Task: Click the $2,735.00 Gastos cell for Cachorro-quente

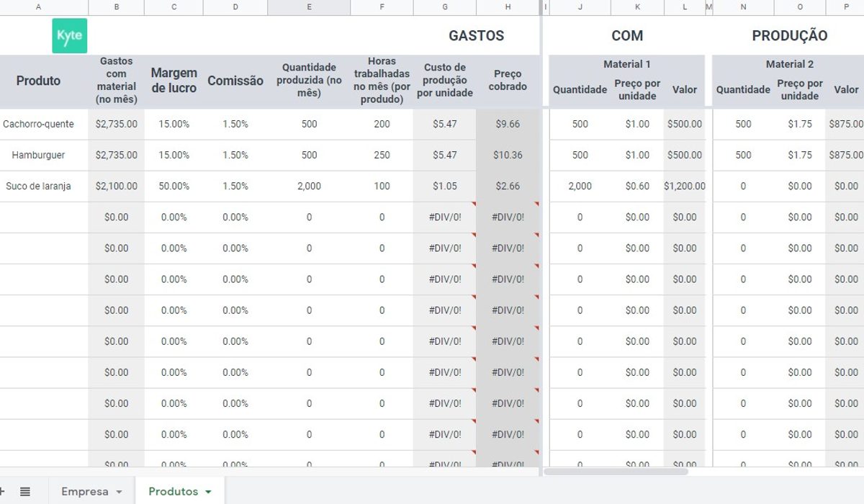Action: click(116, 124)
